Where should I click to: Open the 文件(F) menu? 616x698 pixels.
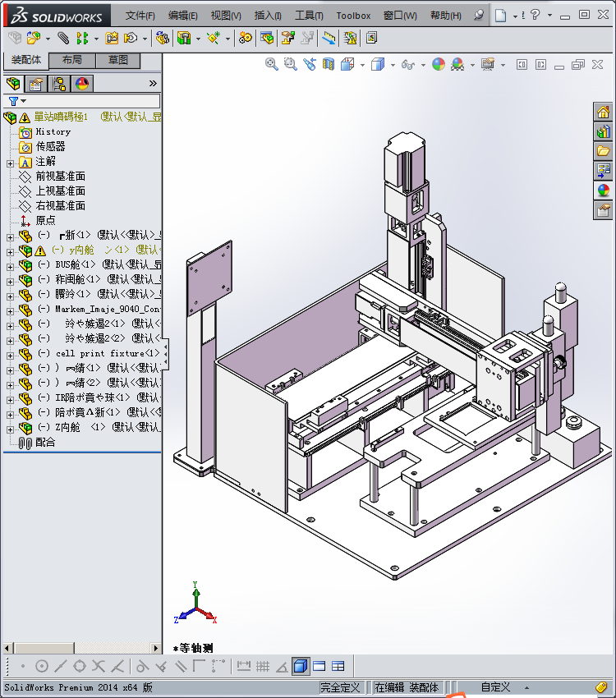[140, 16]
